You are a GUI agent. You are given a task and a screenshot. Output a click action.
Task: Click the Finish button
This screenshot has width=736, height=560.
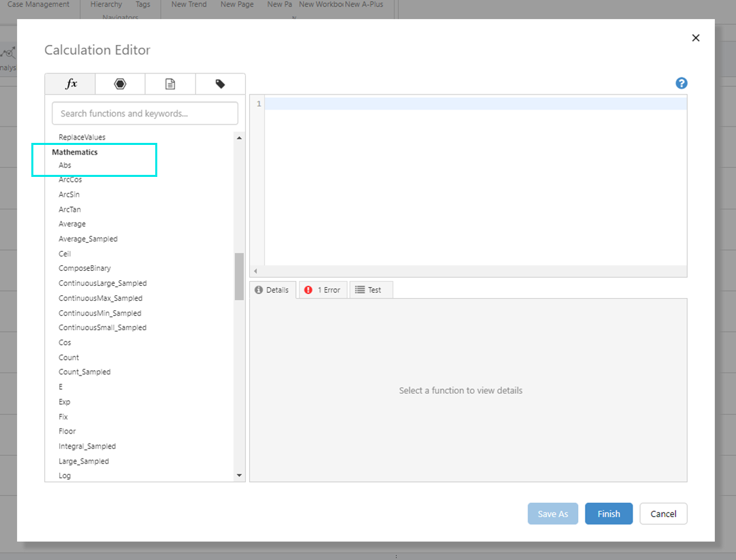tap(609, 513)
